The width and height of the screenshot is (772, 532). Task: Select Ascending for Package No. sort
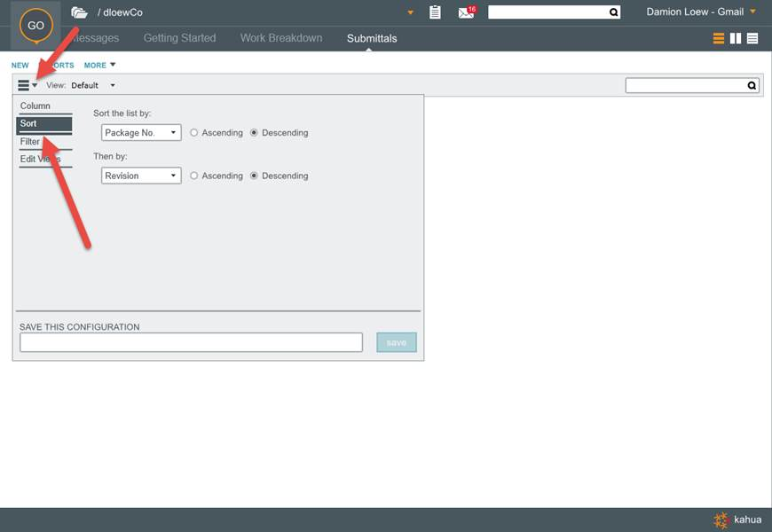pyautogui.click(x=194, y=133)
